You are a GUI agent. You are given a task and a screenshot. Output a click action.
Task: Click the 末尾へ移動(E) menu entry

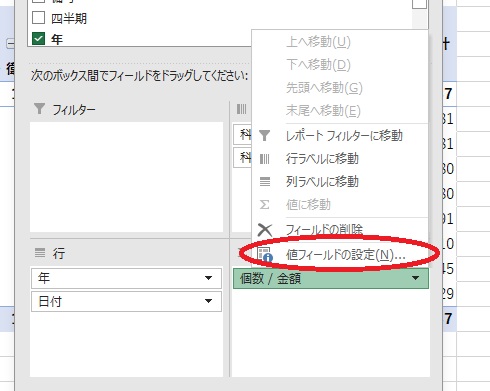pyautogui.click(x=340, y=111)
